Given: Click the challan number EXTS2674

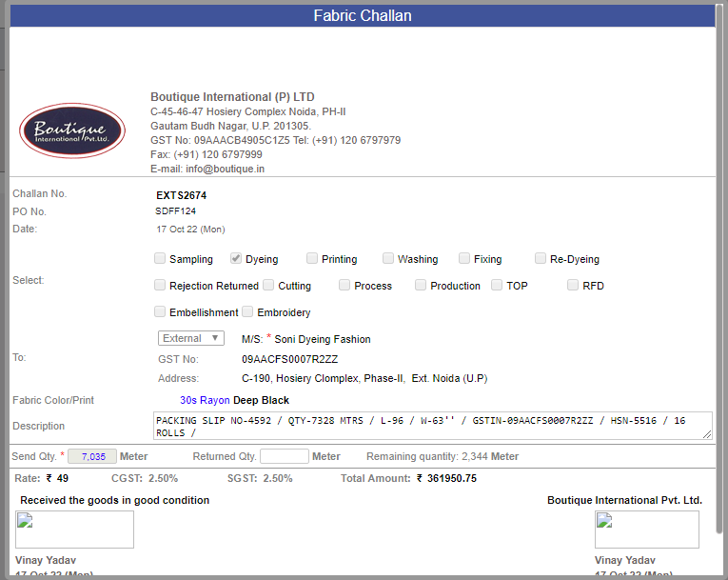Looking at the screenshot, I should [x=181, y=195].
